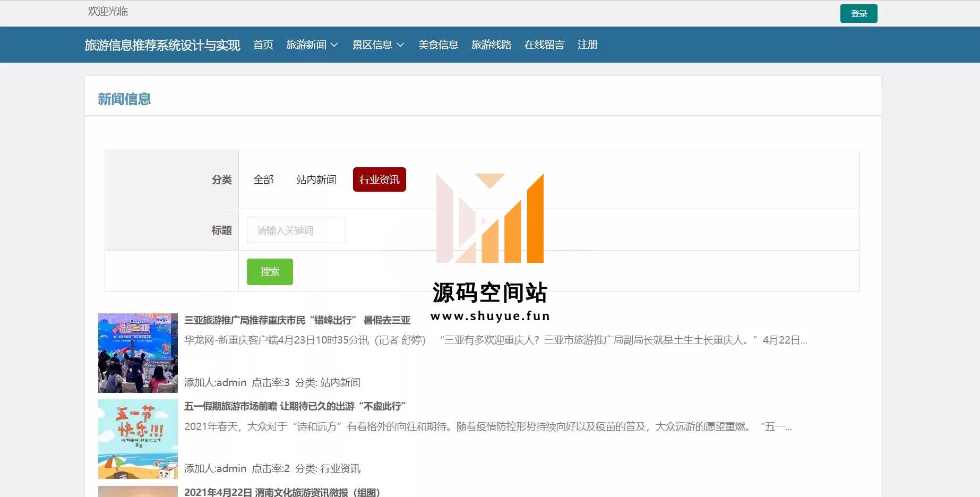Open the article 2021年4月22日 渭南文化旅游资讯微报

tap(282, 492)
